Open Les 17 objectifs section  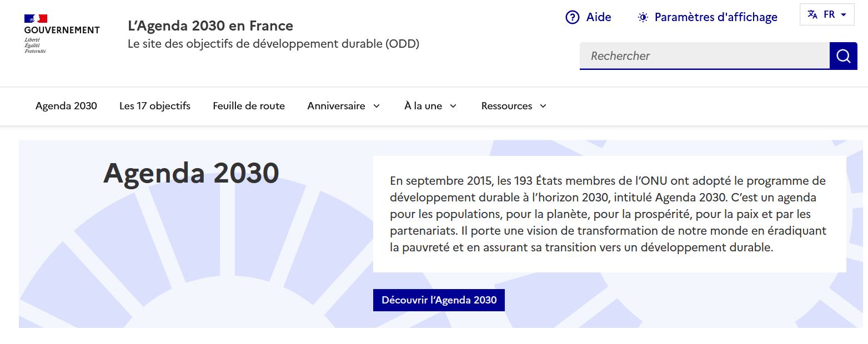pos(154,105)
